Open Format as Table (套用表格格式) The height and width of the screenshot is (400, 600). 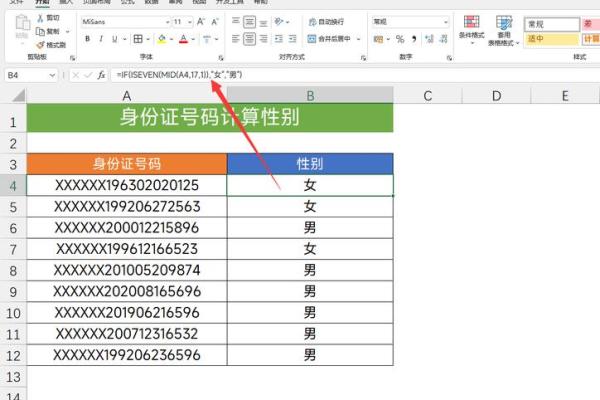tap(504, 31)
